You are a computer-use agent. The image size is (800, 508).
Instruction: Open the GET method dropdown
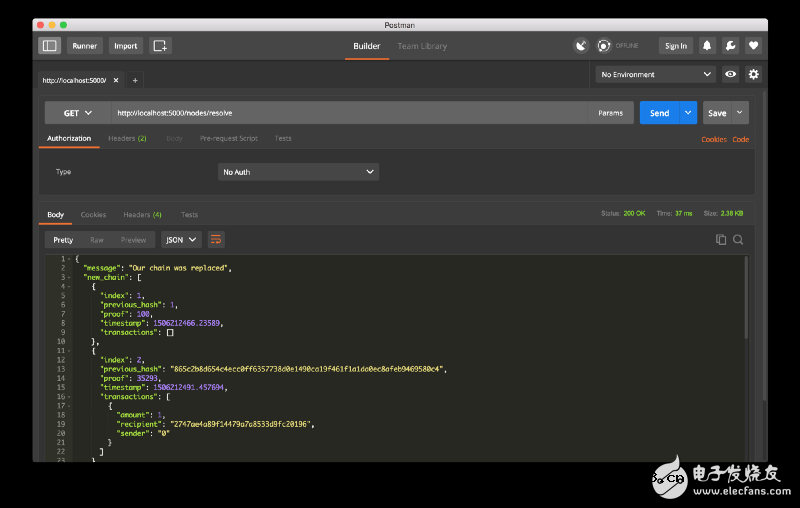coord(78,113)
